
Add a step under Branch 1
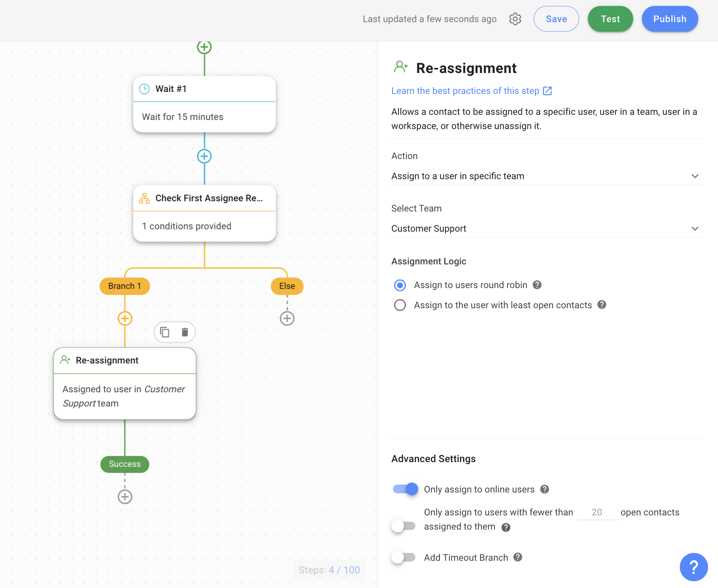[125, 318]
